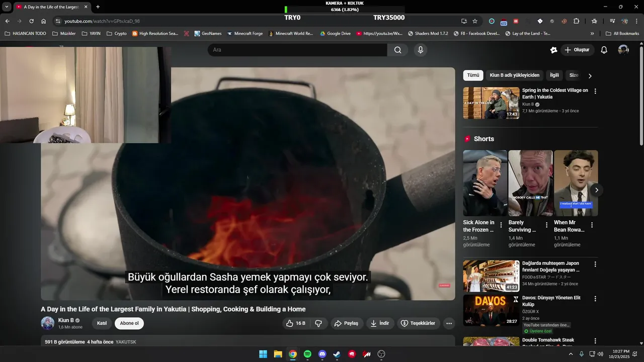Open the Müzikler bookmark folder

[64, 34]
